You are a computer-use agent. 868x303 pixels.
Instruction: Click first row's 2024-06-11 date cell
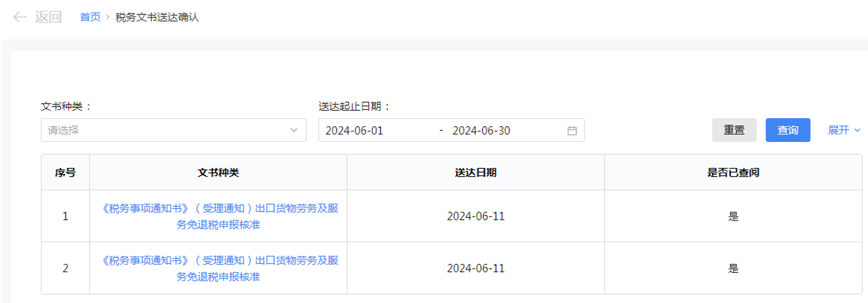pos(476,216)
